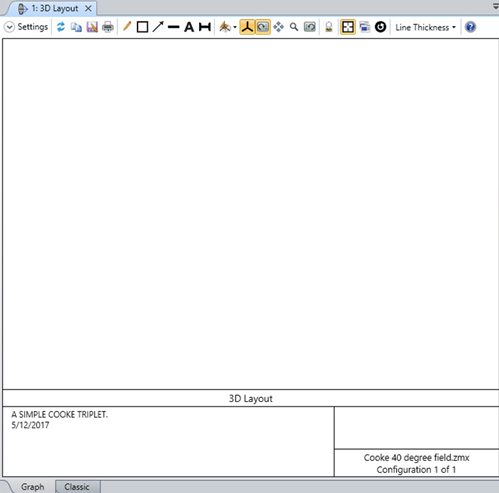Expand the Settings chevron
This screenshot has height=493, width=499.
point(9,27)
